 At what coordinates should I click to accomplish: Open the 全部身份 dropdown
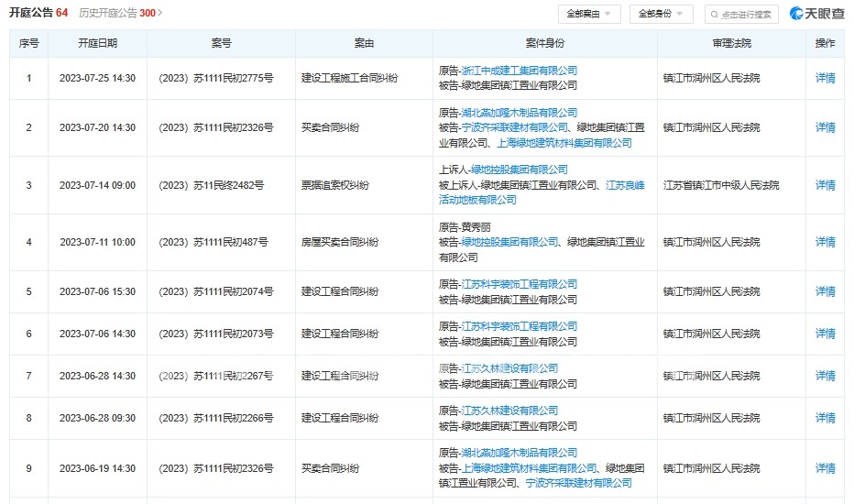pyautogui.click(x=662, y=14)
